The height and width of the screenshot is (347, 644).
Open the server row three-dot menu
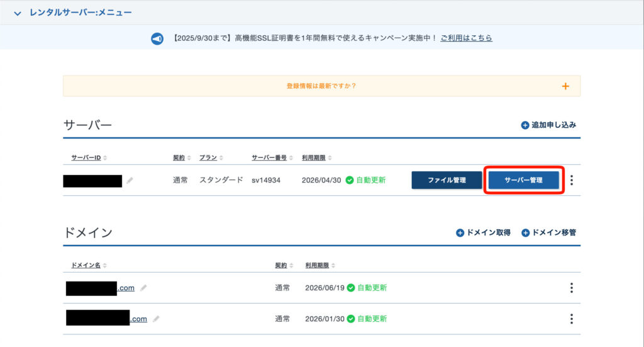571,180
